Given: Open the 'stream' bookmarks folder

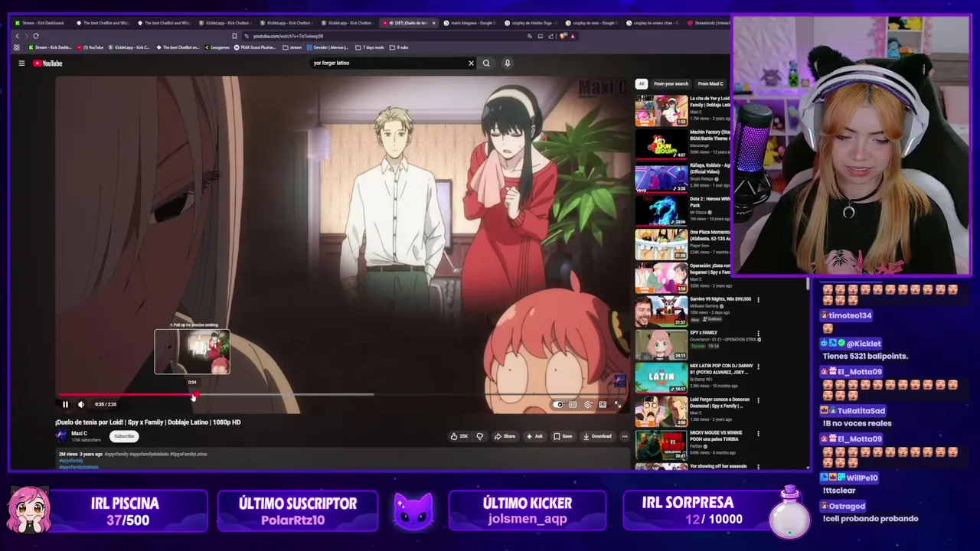Looking at the screenshot, I should click(292, 47).
